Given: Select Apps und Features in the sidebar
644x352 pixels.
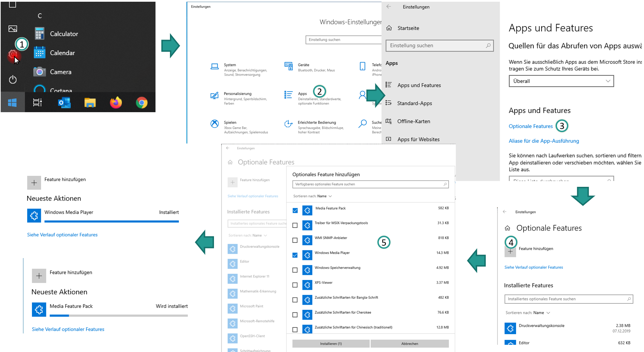Looking at the screenshot, I should tap(414, 85).
